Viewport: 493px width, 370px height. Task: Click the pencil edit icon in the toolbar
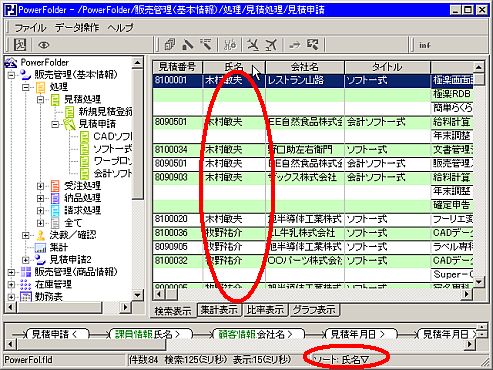[x=188, y=44]
